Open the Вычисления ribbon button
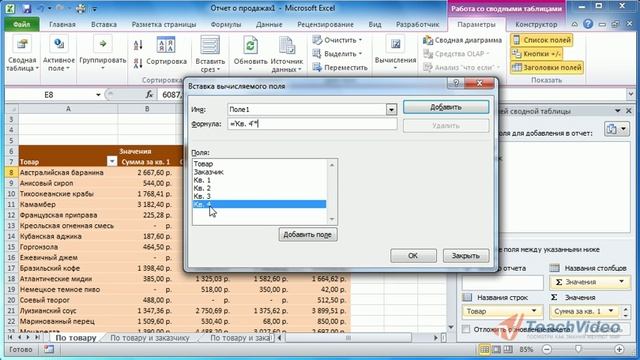Screen dimensions: 640x360 pyautogui.click(x=395, y=54)
